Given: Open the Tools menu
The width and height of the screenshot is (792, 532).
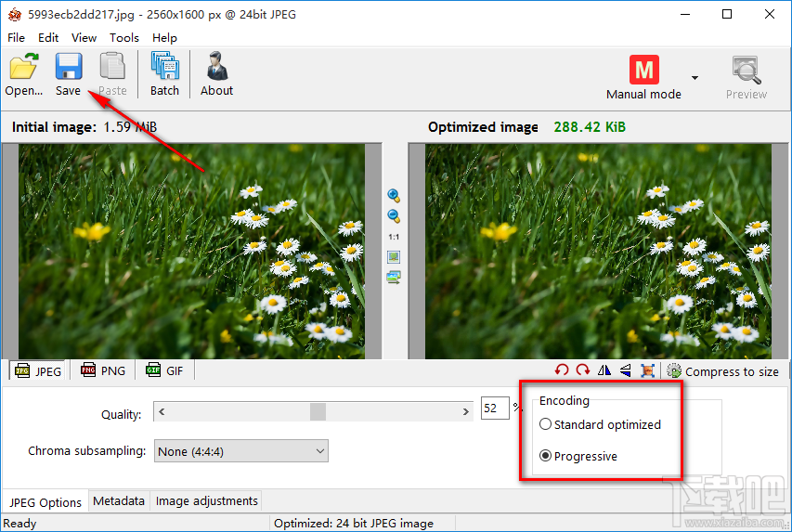Looking at the screenshot, I should 124,38.
